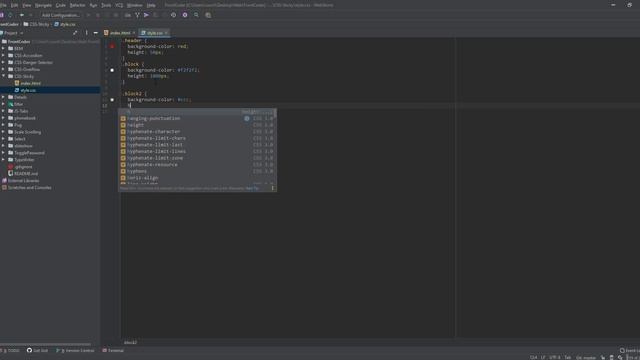Screen dimensions: 640x360
Task: Switch to the index.html editor tab
Action: 120,33
